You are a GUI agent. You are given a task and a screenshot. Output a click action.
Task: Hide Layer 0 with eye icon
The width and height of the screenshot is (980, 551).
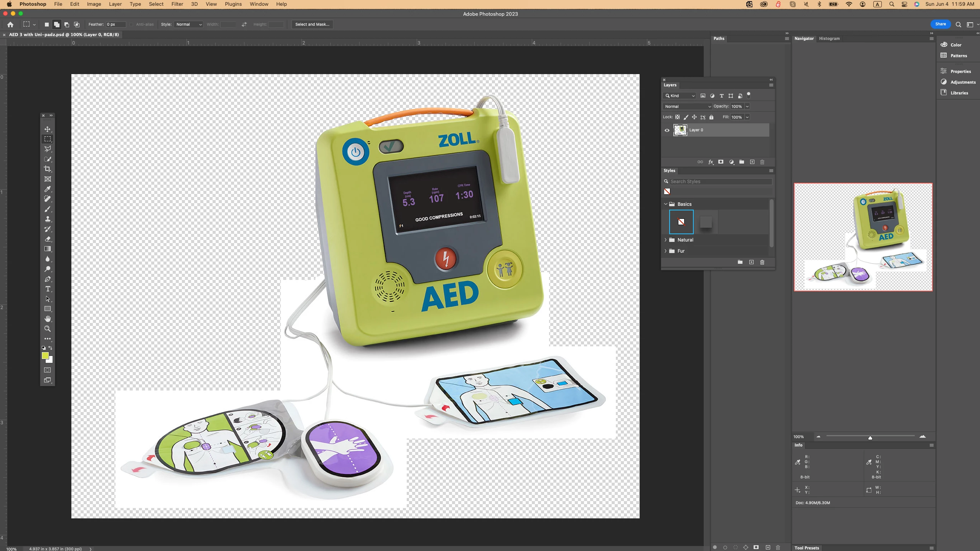tap(667, 130)
